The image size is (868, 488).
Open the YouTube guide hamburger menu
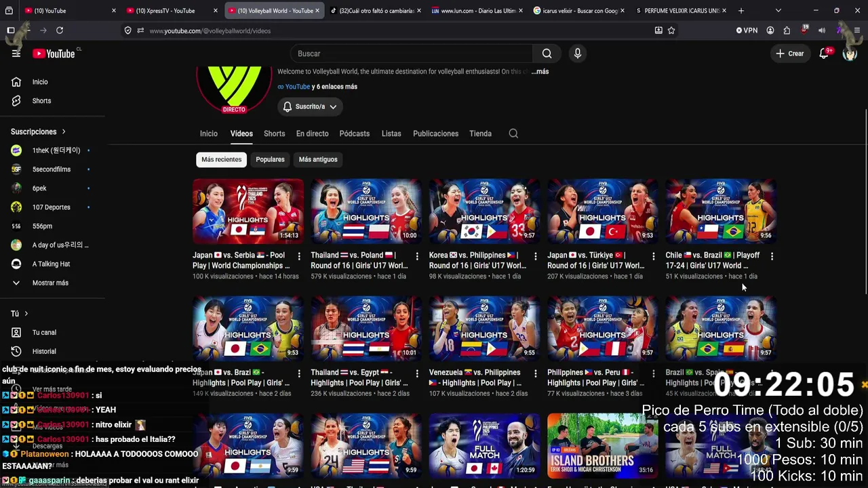click(16, 54)
